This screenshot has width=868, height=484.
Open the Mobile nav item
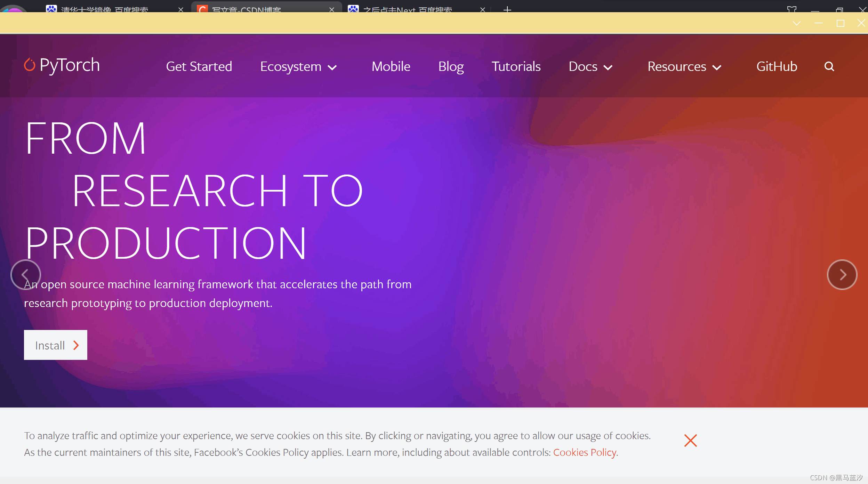click(x=391, y=67)
